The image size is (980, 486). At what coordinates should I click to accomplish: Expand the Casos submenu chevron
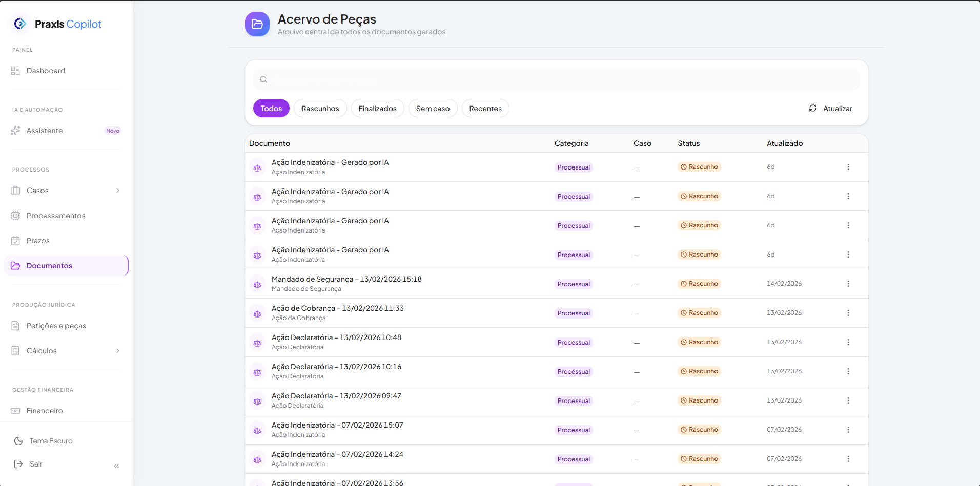click(118, 191)
